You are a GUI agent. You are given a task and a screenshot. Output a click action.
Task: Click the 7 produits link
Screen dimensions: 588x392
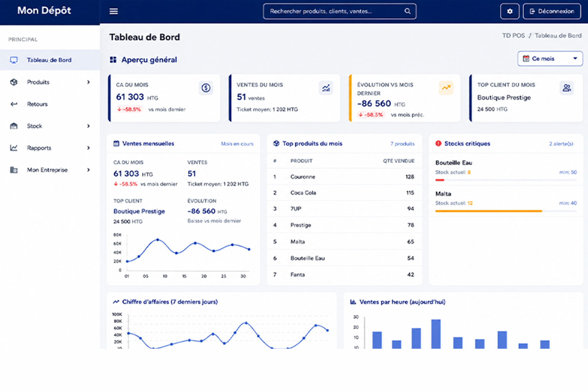(x=402, y=144)
